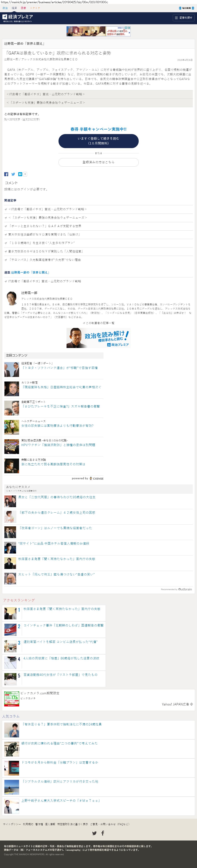This screenshot has height=868, width=197.
Task: Open the related article about 東大卒女性浪曲師
Action: coord(44,235)
